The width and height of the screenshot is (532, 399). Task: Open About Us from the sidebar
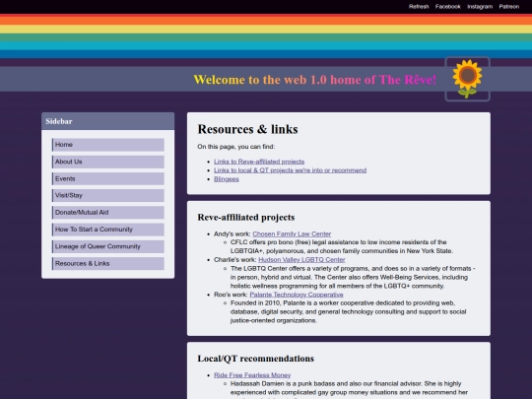click(x=108, y=162)
